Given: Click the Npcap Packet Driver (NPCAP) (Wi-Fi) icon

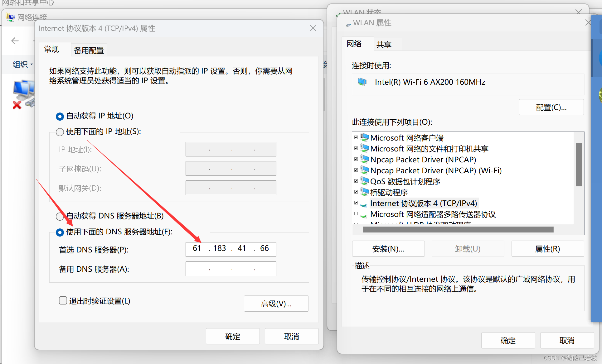Looking at the screenshot, I should click(x=364, y=170).
